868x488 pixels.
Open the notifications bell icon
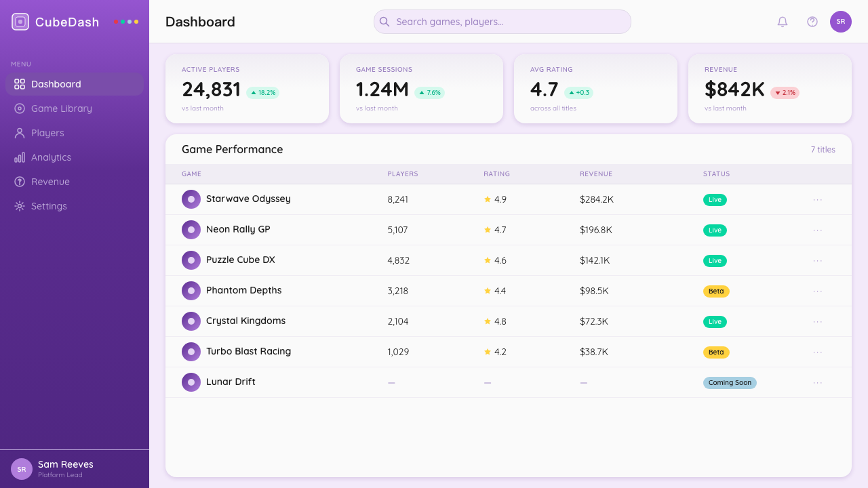783,22
